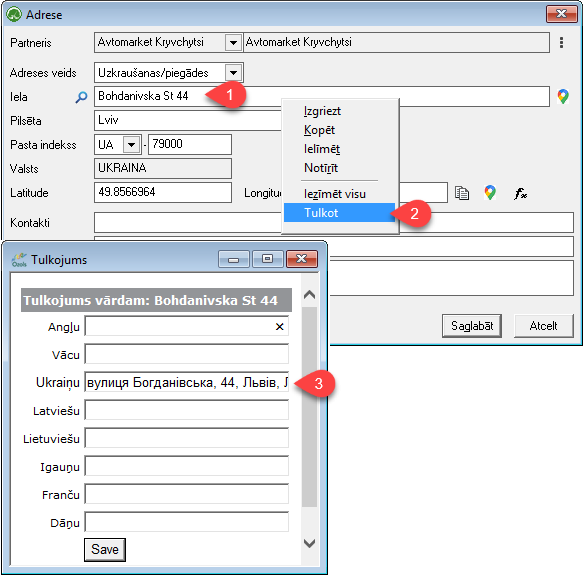The image size is (586, 578).
Task: Click the magnifier search icon next to Iela
Action: tap(81, 97)
